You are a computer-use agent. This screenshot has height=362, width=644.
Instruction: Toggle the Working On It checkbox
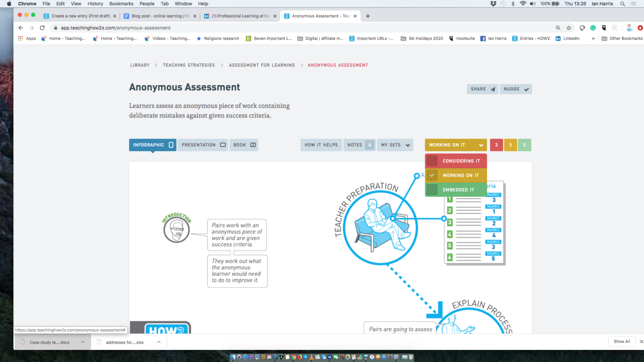(432, 175)
